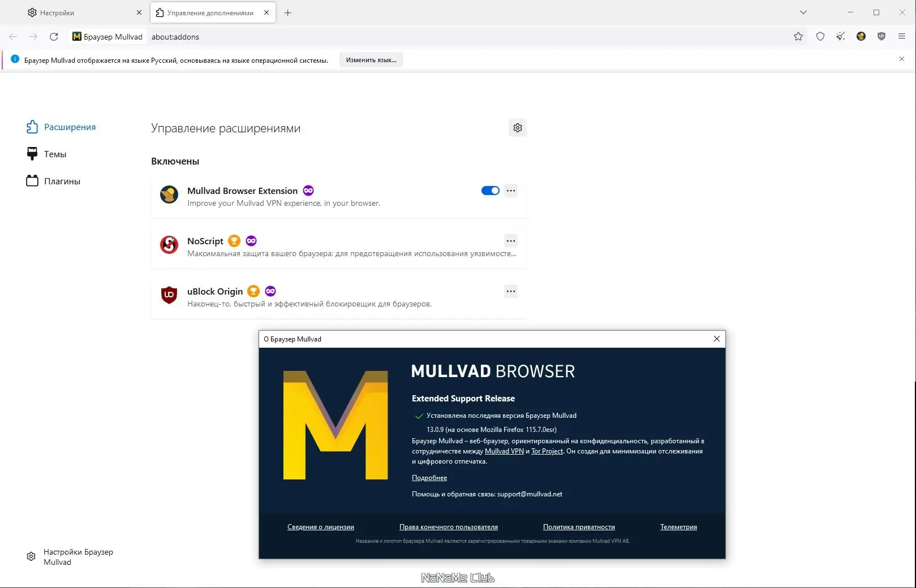Screen dimensions: 916x588
Task: Open the Телеметрия link
Action: [678, 527]
